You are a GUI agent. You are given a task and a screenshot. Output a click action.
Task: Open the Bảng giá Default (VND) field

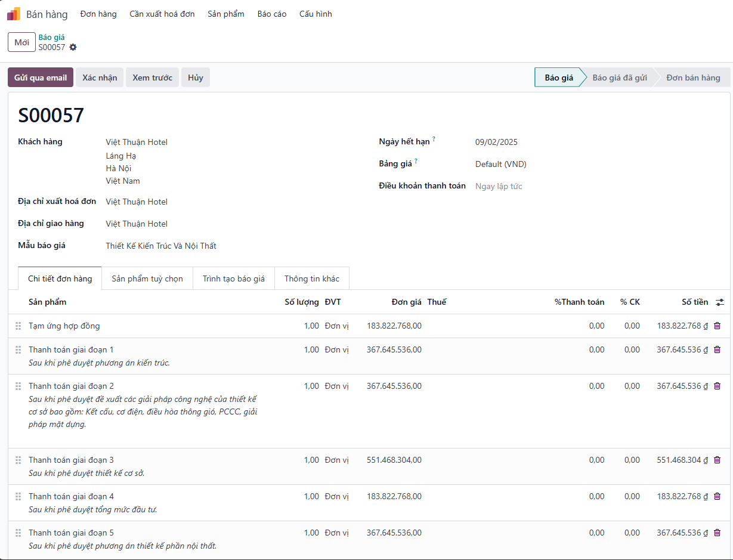[x=500, y=164]
